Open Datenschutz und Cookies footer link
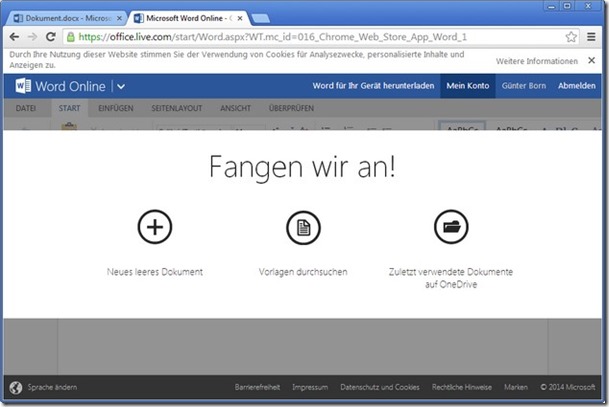Image resolution: width=609 pixels, height=407 pixels. pos(380,387)
